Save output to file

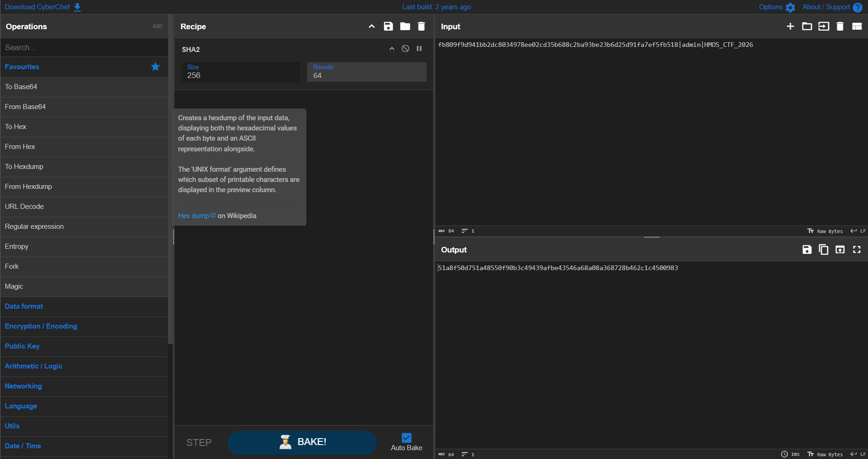807,250
